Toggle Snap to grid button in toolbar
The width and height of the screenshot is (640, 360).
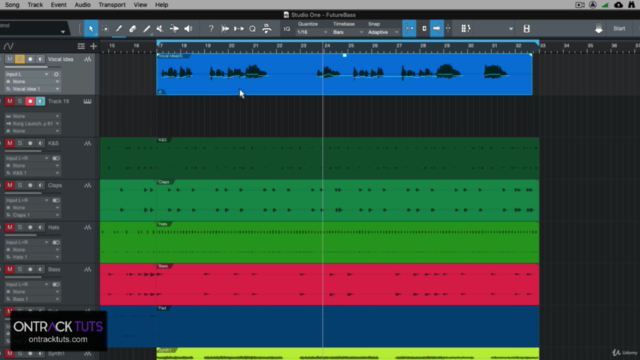point(409,29)
